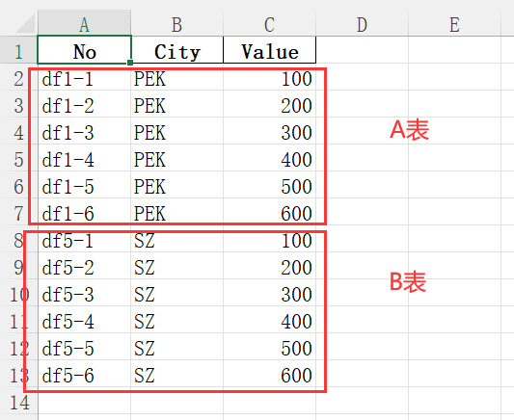The height and width of the screenshot is (420, 514).
Task: Click value 600 in row 13
Action: click(x=270, y=374)
